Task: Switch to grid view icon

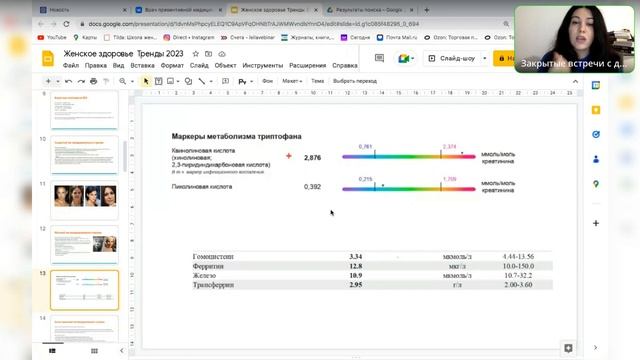Action: tap(94, 351)
